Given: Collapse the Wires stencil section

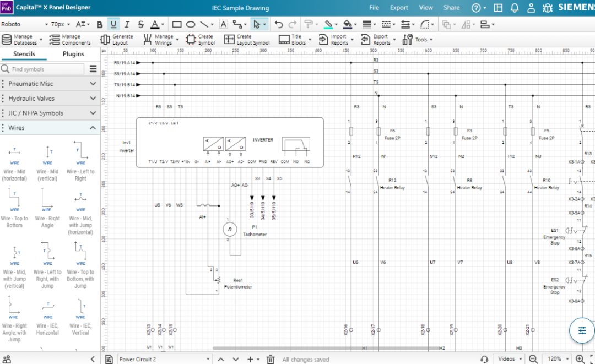Looking at the screenshot, I should point(50,128).
